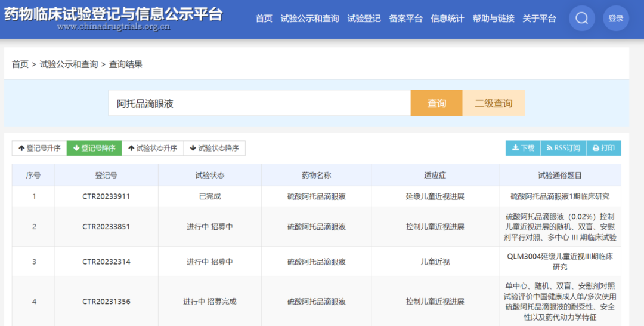Open 关于平台 navigation item
This screenshot has height=326, width=644.
pyautogui.click(x=539, y=19)
